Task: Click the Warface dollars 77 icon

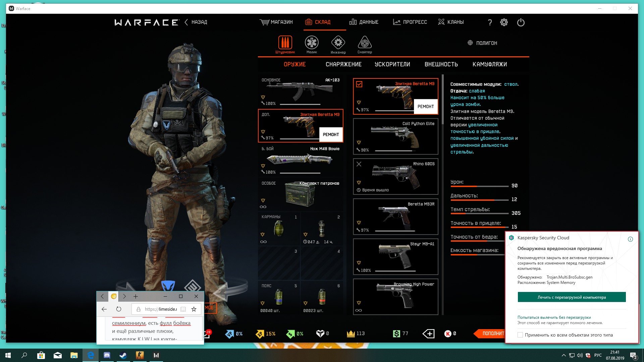Action: coord(396,334)
